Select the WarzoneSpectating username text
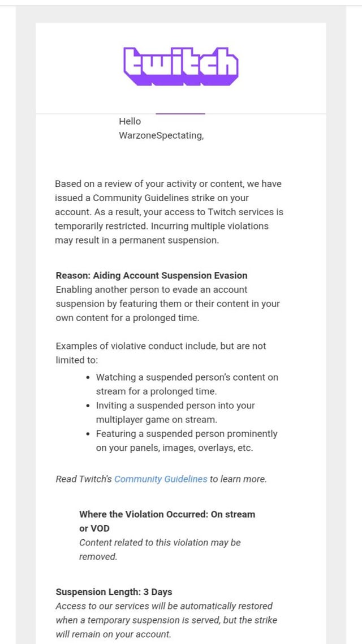Viewport: 362px width, 644px height. coord(161,136)
